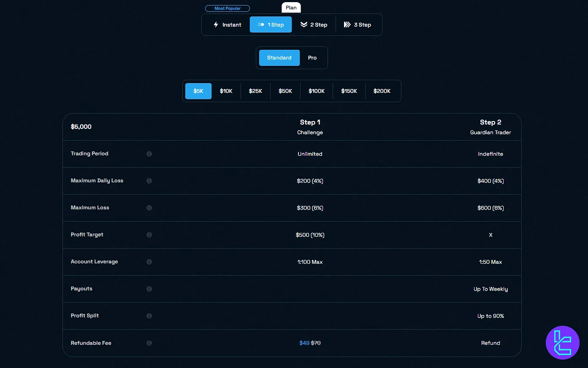Pick the $100K account size option
Image resolution: width=588 pixels, height=368 pixels.
click(317, 91)
